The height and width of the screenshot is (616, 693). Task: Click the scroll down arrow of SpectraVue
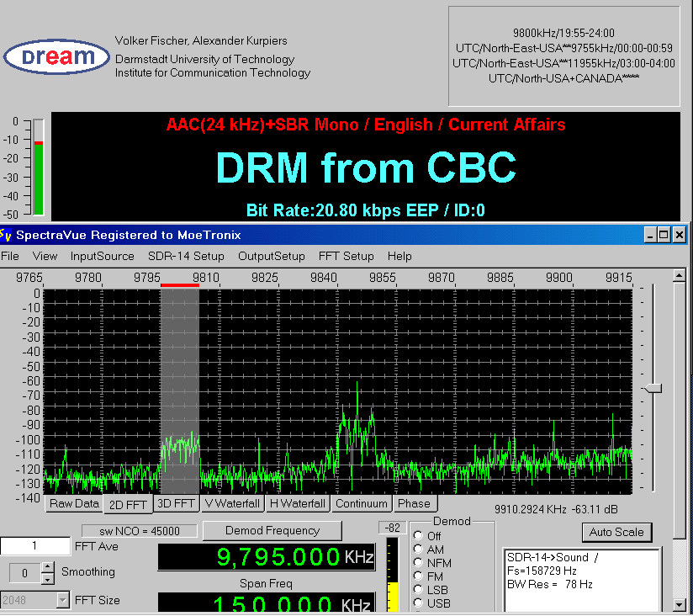pyautogui.click(x=680, y=604)
